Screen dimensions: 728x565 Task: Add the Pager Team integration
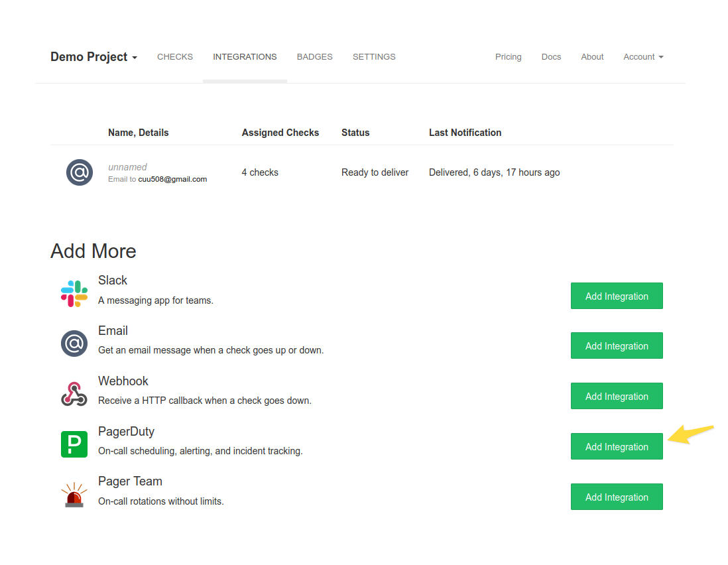(x=617, y=497)
